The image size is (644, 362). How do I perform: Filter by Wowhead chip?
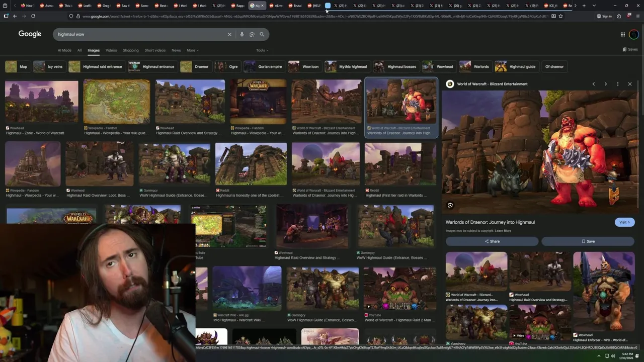point(439,66)
